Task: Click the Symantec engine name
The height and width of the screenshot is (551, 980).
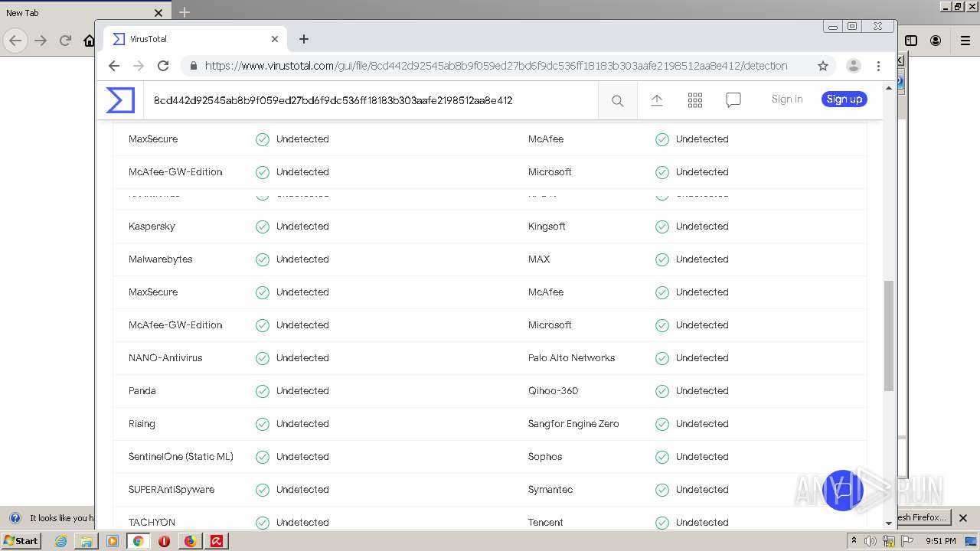Action: click(x=550, y=490)
